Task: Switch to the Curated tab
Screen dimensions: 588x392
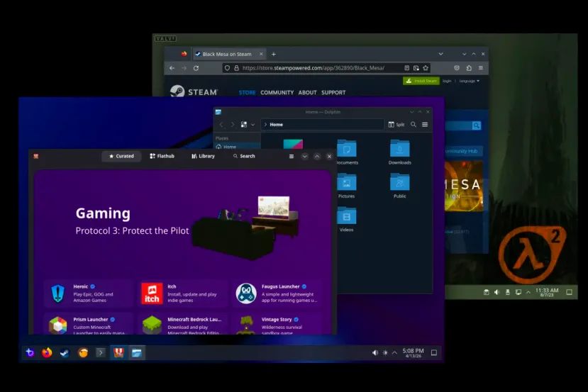Action: (x=121, y=156)
